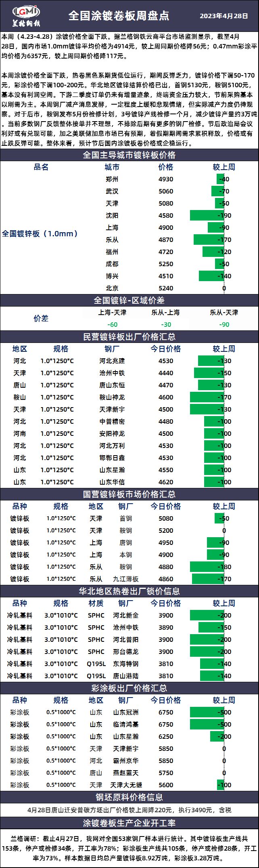Select mill name 河北兆建
The height and width of the screenshot is (868, 259).
(x=112, y=361)
